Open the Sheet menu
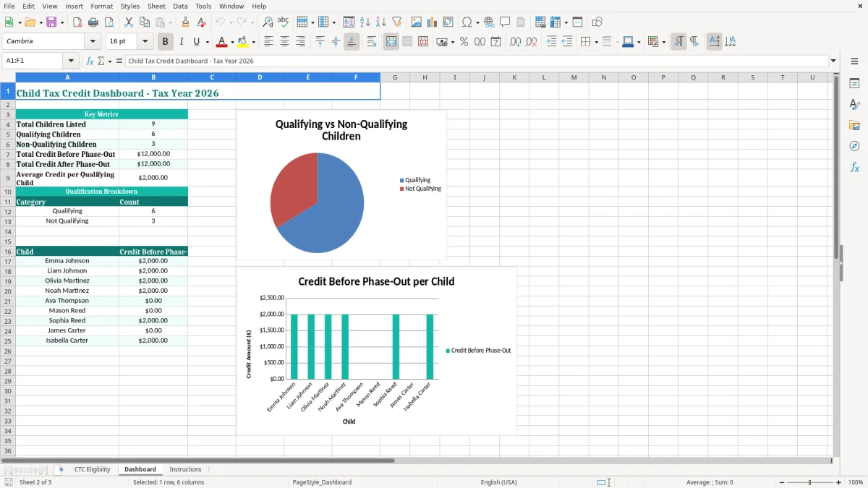Viewport: 868px width, 488px height. click(156, 6)
